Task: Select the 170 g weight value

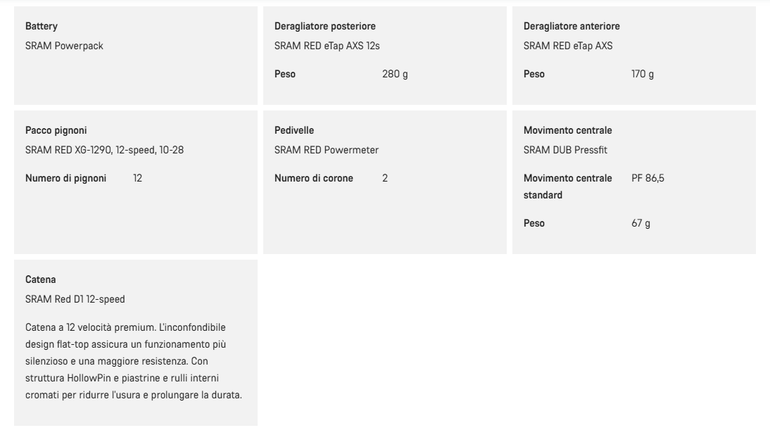Action: click(642, 74)
